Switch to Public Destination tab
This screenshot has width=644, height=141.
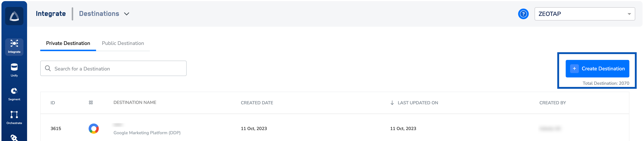click(x=123, y=43)
